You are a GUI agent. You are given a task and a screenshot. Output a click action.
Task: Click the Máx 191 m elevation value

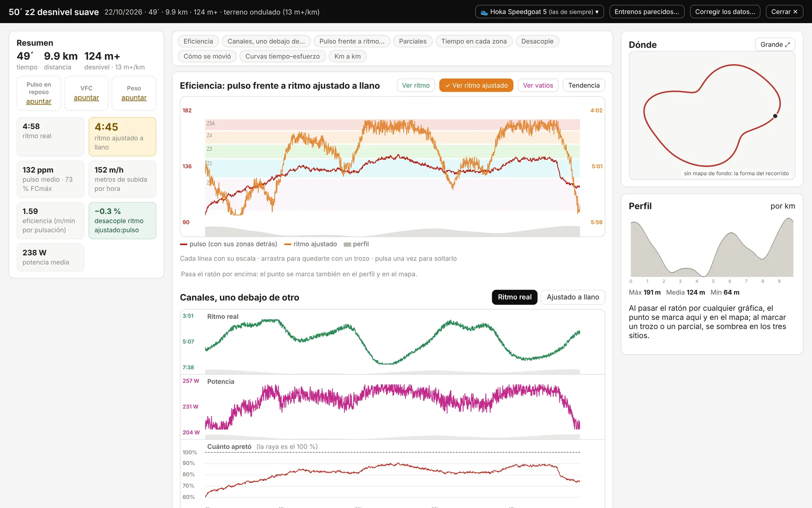pos(645,292)
